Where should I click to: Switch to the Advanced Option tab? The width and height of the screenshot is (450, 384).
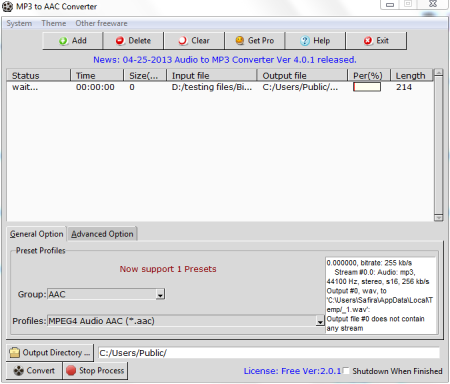pos(102,234)
